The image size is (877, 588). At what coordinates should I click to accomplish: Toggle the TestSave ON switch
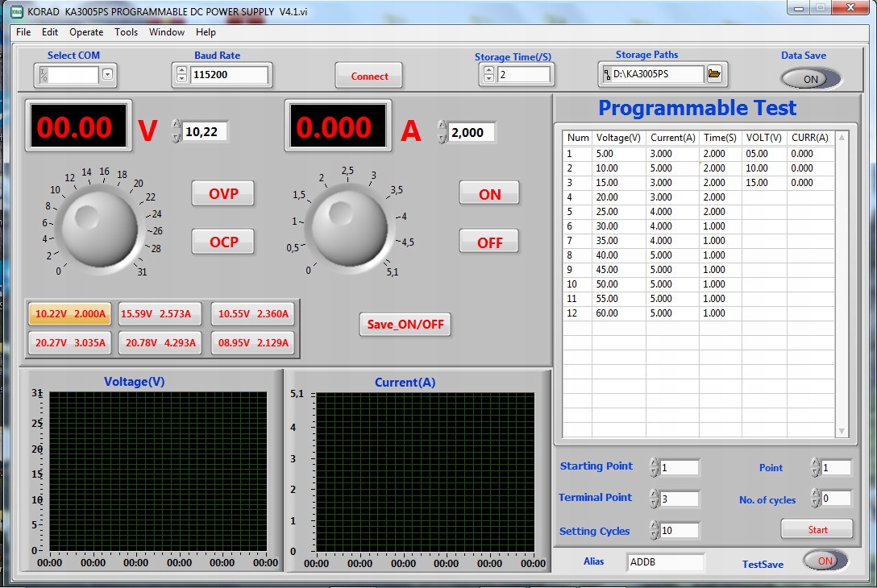(825, 561)
